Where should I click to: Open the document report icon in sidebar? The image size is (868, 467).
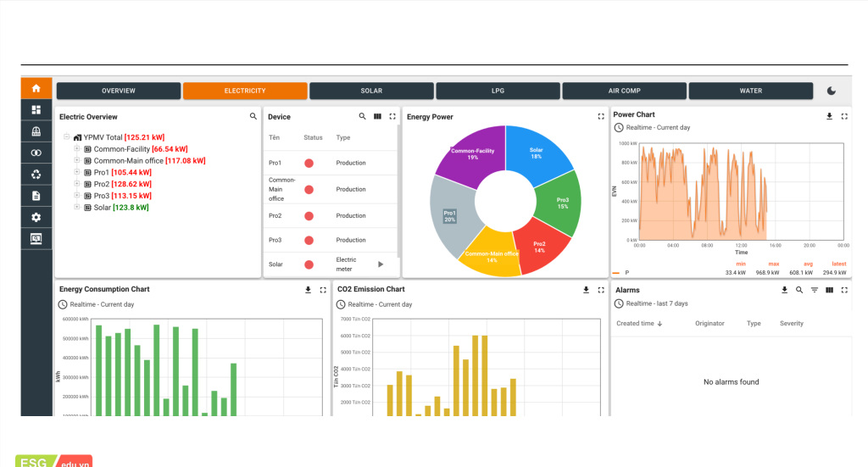[x=36, y=196]
